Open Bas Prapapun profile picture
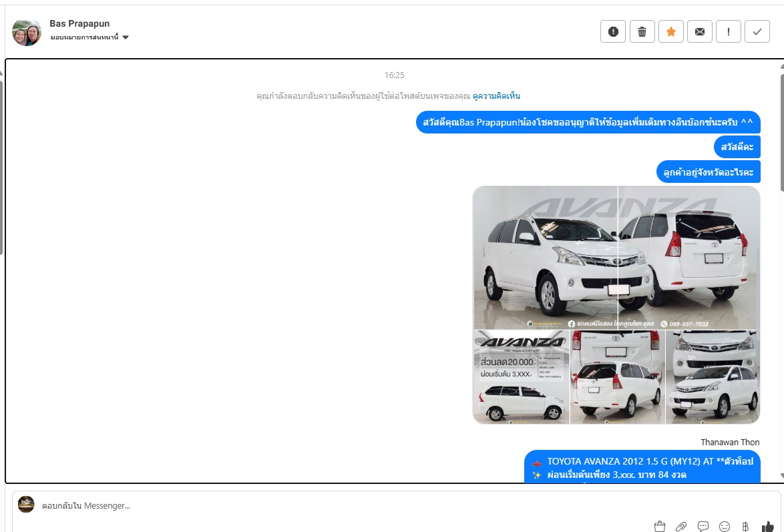The height and width of the screenshot is (532, 784). (27, 33)
